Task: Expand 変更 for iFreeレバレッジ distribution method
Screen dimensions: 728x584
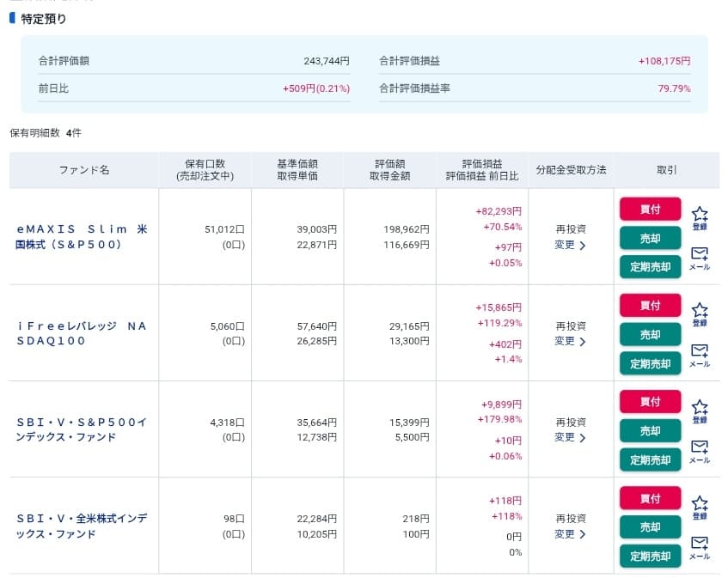Action: (570, 341)
